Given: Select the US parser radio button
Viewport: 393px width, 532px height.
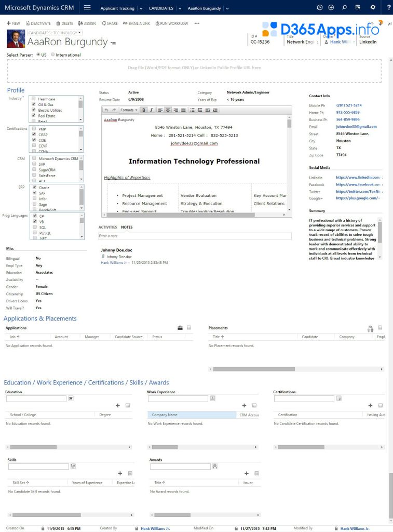Looking at the screenshot, I should coord(38,55).
